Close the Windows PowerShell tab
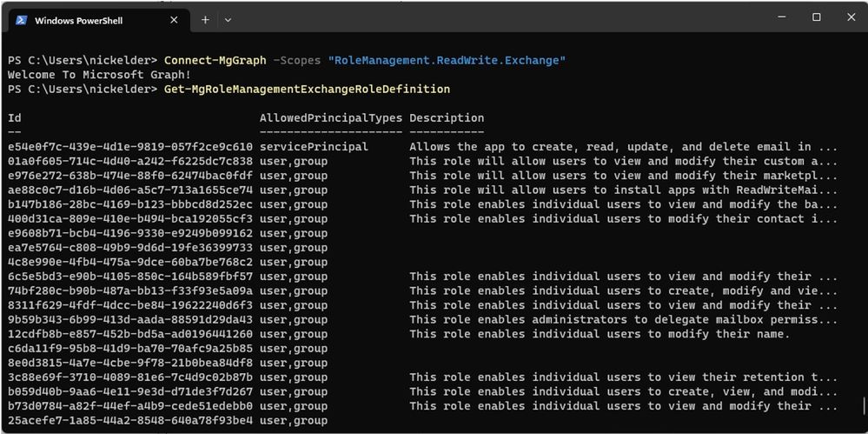Image resolution: width=868 pixels, height=434 pixels. tap(174, 20)
